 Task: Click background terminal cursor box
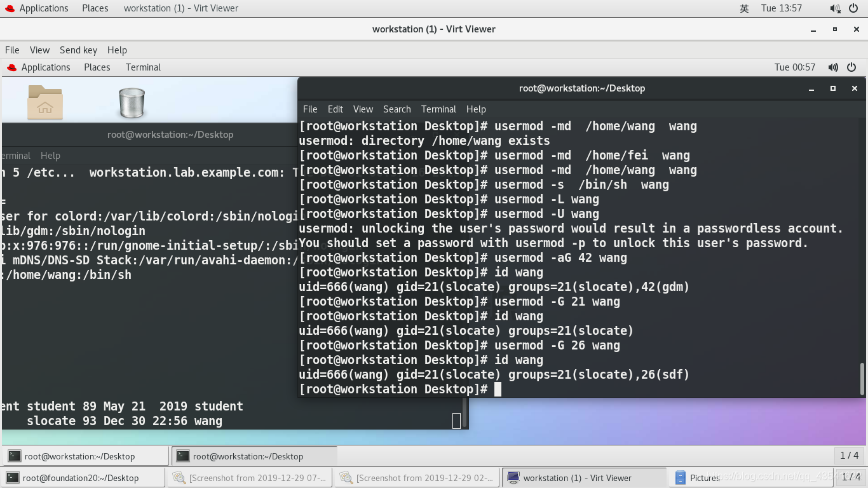pyautogui.click(x=456, y=421)
